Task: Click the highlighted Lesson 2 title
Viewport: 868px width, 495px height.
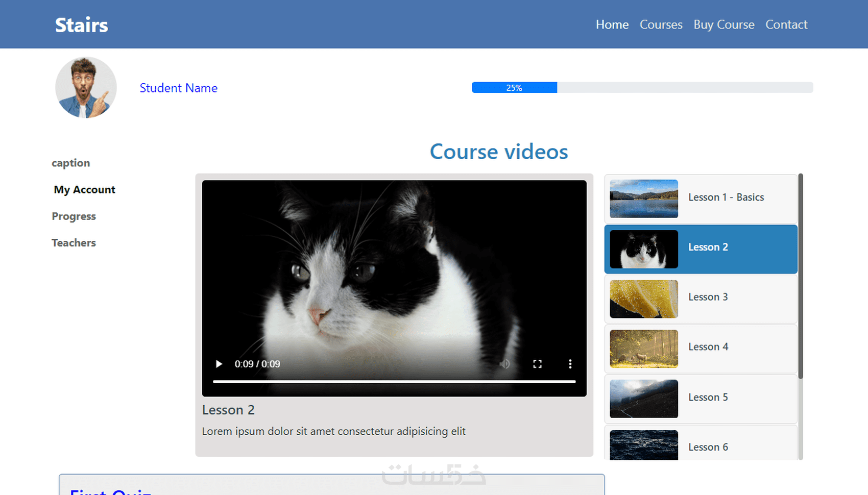Action: (708, 247)
